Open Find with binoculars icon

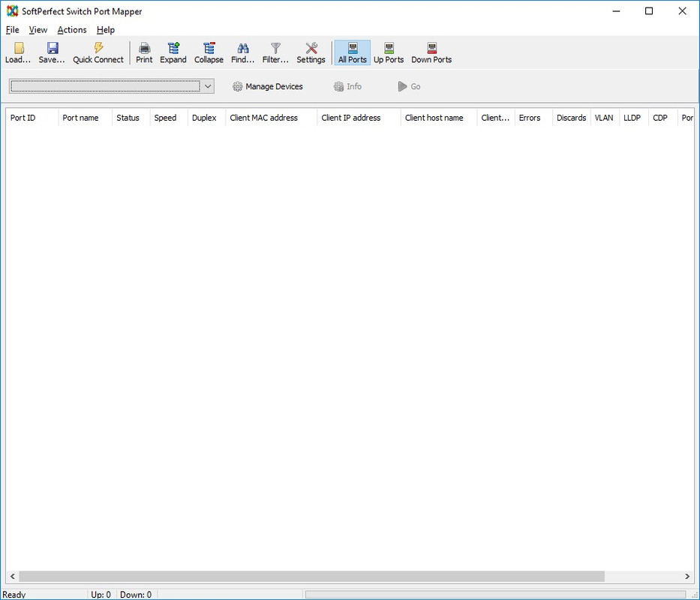pyautogui.click(x=242, y=52)
